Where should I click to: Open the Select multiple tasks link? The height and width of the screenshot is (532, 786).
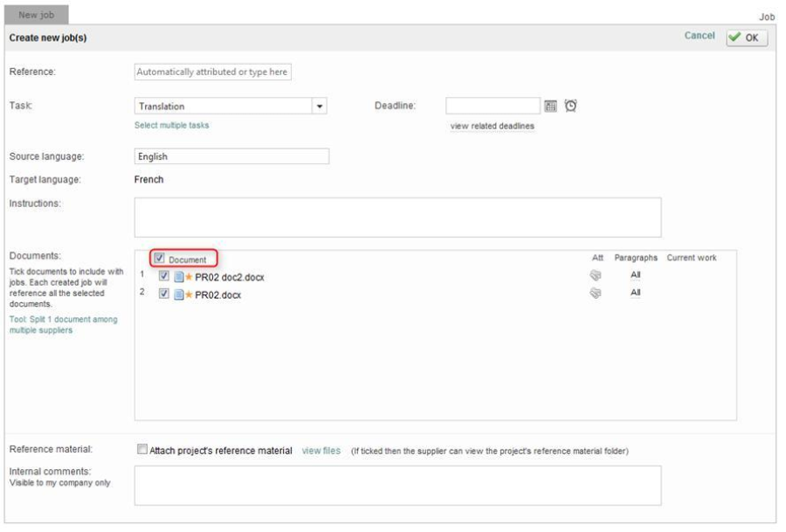tap(172, 126)
